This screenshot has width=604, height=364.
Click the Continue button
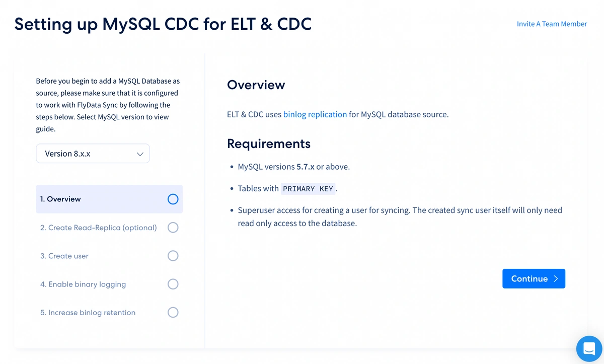[x=534, y=279]
